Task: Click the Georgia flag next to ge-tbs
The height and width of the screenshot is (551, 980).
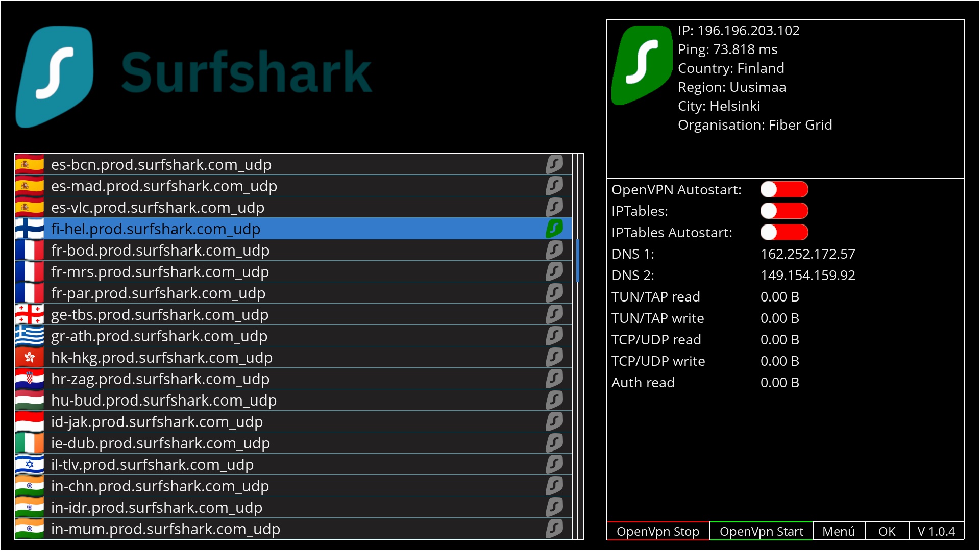Action: click(x=30, y=314)
